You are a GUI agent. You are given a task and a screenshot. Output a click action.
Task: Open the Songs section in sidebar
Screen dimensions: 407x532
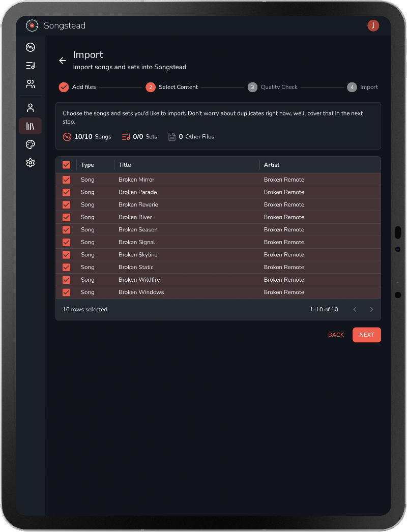click(x=30, y=47)
